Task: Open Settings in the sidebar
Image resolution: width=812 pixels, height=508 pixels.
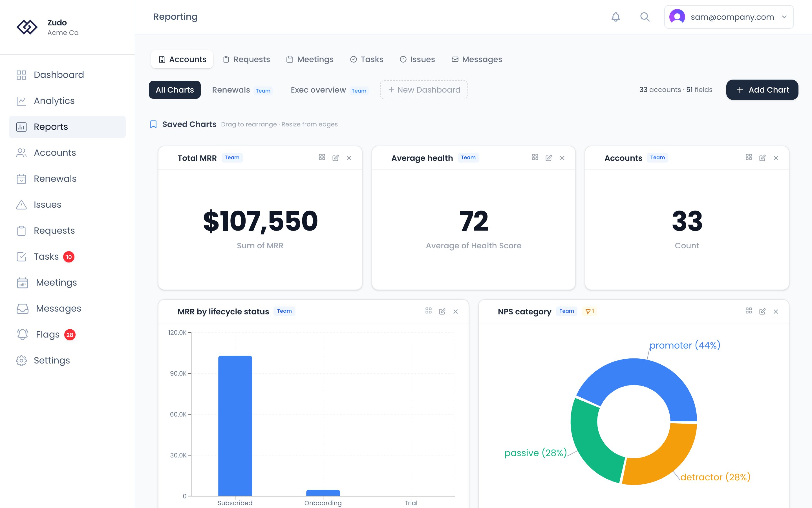Action: 67,360
